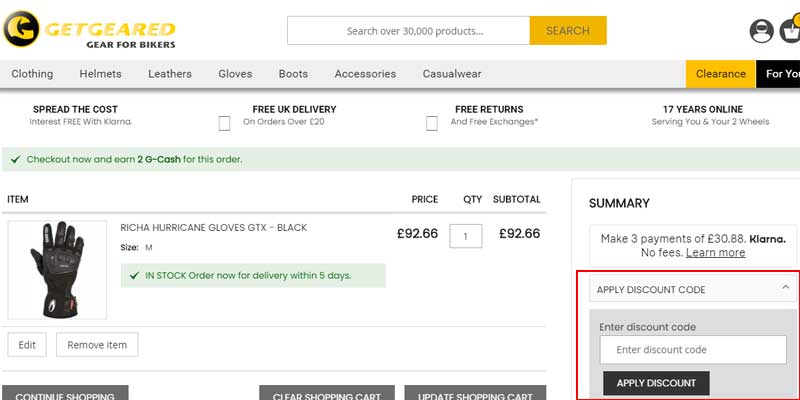The height and width of the screenshot is (400, 800).
Task: Open the Helmets menu
Action: [100, 74]
